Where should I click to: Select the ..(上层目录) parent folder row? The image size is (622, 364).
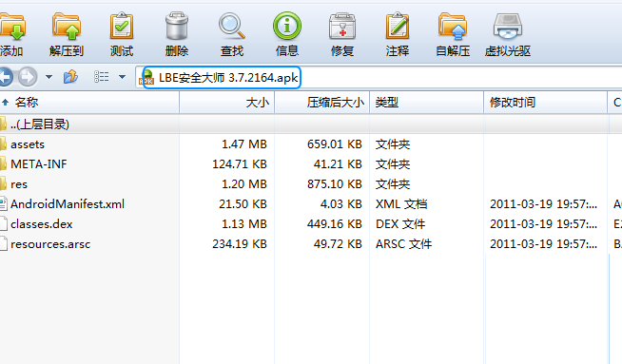(311, 125)
